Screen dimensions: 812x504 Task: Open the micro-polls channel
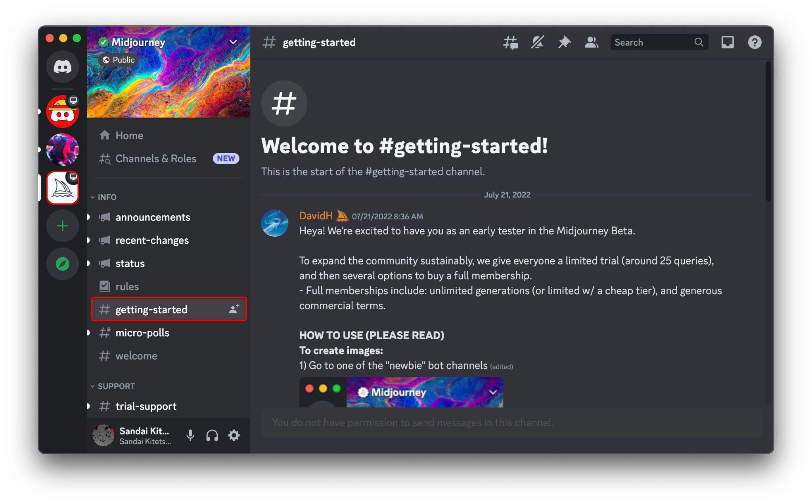169,333
